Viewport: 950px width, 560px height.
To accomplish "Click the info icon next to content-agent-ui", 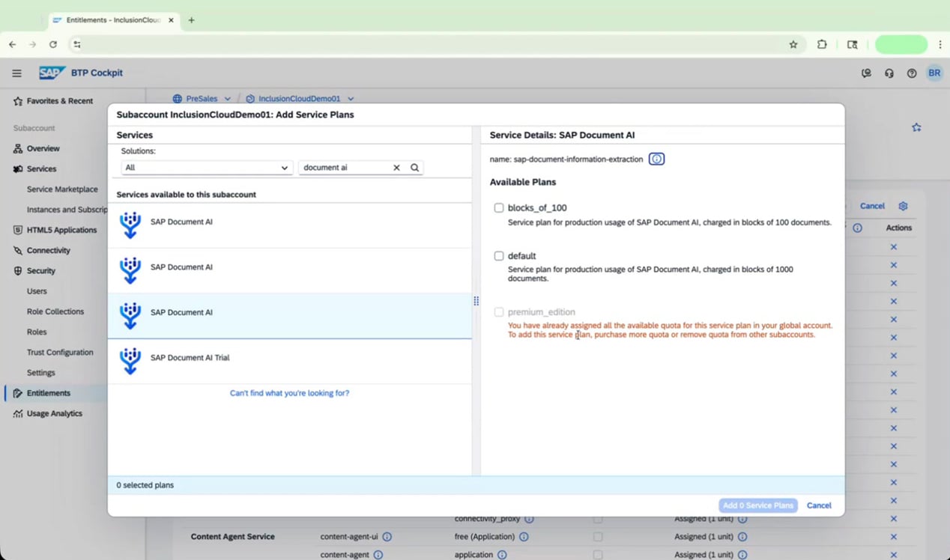I will (387, 537).
